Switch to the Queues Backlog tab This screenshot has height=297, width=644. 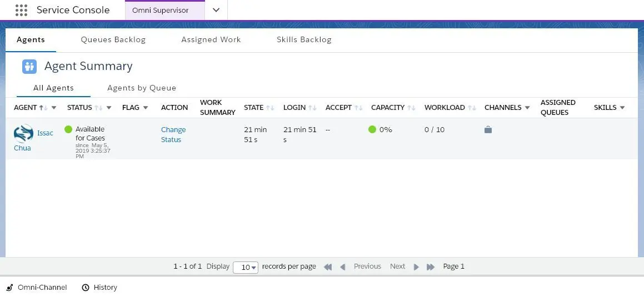coord(113,40)
